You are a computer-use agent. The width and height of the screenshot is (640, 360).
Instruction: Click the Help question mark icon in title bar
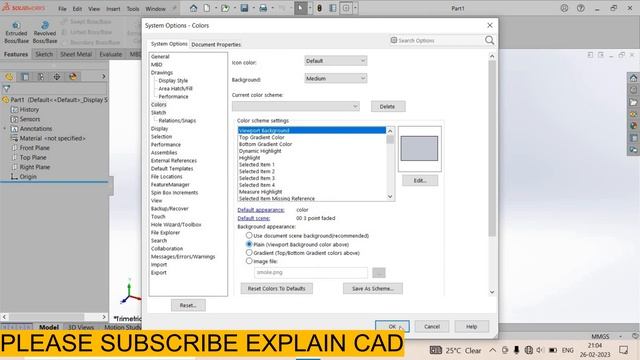click(x=580, y=8)
